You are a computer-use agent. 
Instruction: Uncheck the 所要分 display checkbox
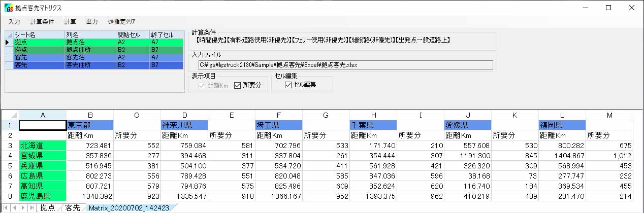[x=238, y=86]
